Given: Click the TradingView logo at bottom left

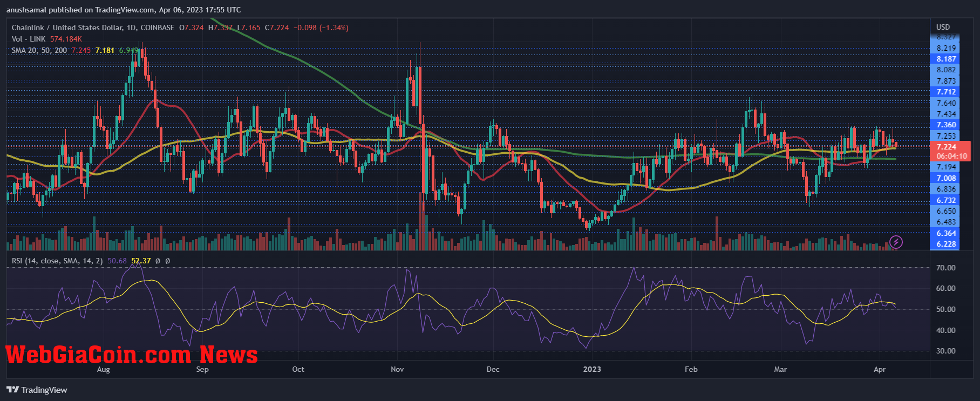Looking at the screenshot, I should (37, 390).
